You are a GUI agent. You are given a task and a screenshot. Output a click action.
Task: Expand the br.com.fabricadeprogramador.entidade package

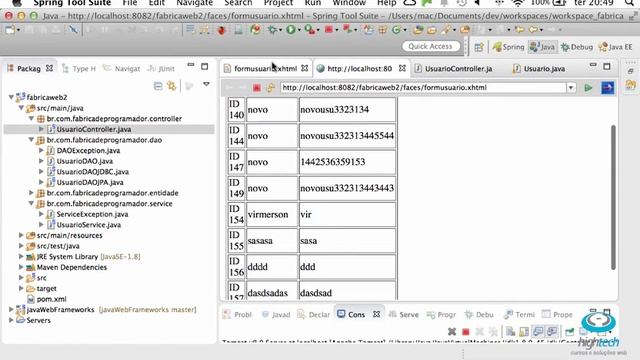click(x=31, y=193)
